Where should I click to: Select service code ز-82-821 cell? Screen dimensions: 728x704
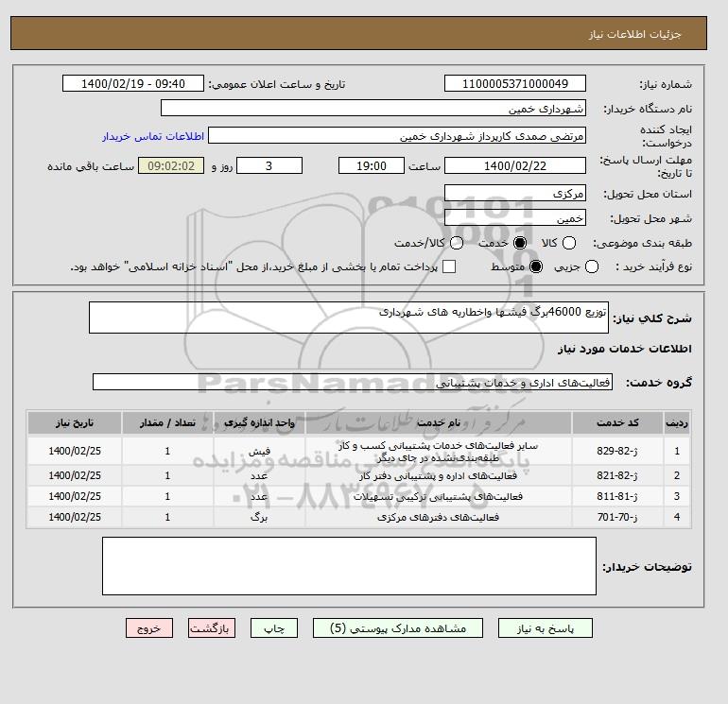click(x=617, y=475)
